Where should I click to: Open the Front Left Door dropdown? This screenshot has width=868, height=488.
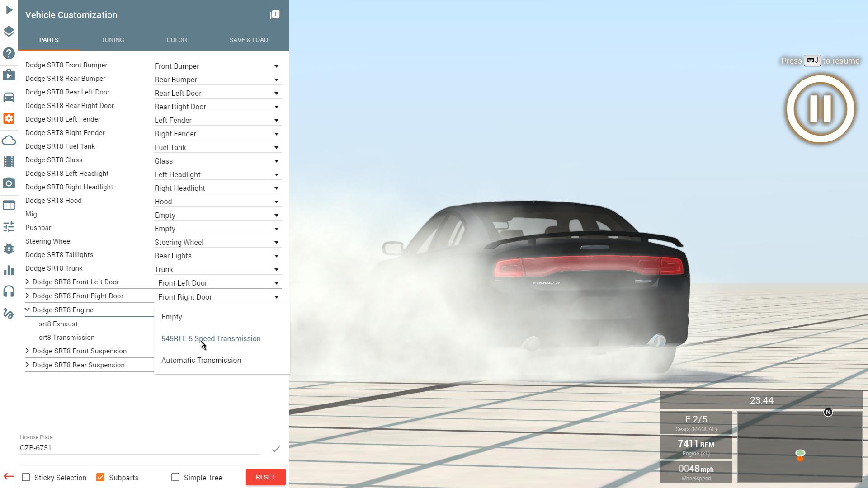[219, 283]
